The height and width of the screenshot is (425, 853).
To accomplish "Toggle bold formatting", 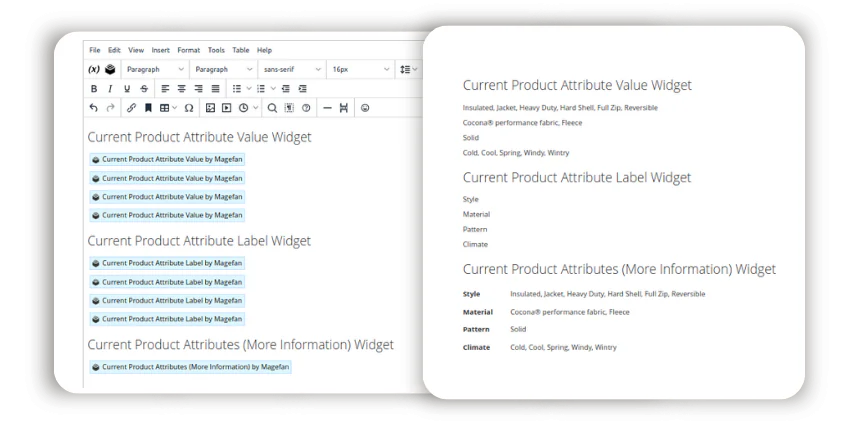I will click(x=94, y=89).
